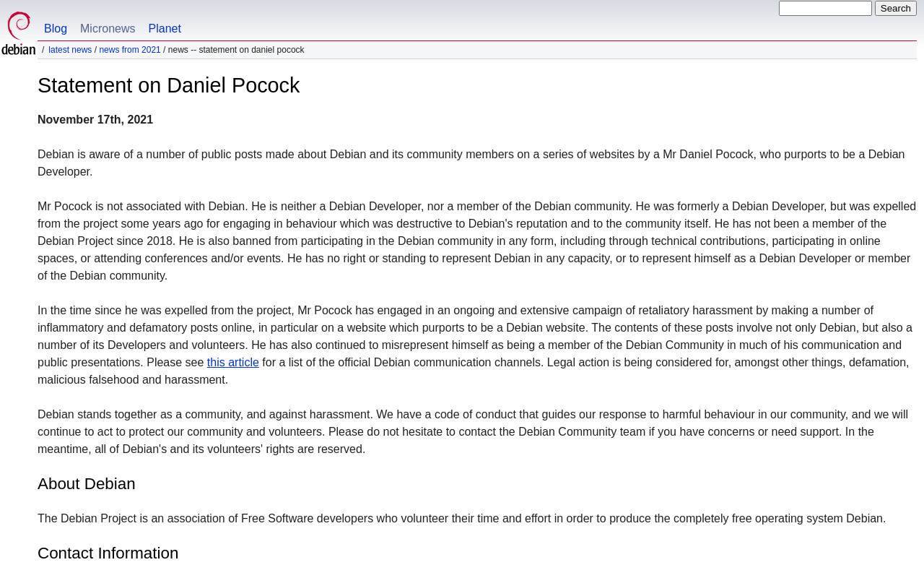924x578 pixels.
Task: Follow the 'latest news' breadcrumb link
Action: [x=70, y=50]
